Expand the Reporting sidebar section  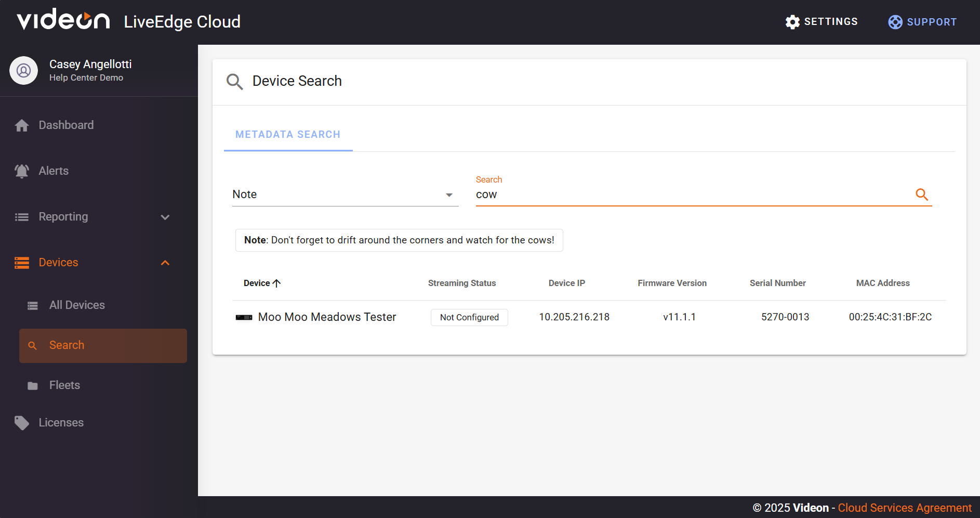[x=165, y=217]
